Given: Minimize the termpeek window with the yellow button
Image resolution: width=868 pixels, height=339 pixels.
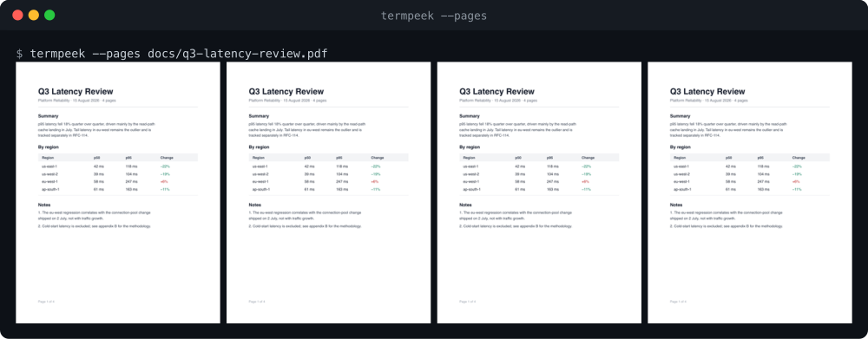Looking at the screenshot, I should point(34,16).
